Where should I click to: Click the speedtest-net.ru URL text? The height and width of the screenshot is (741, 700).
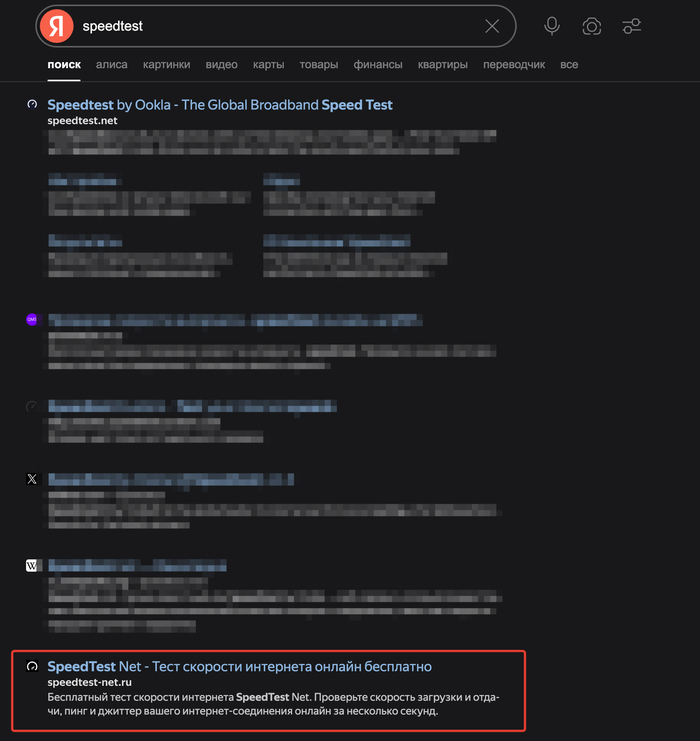(x=89, y=682)
